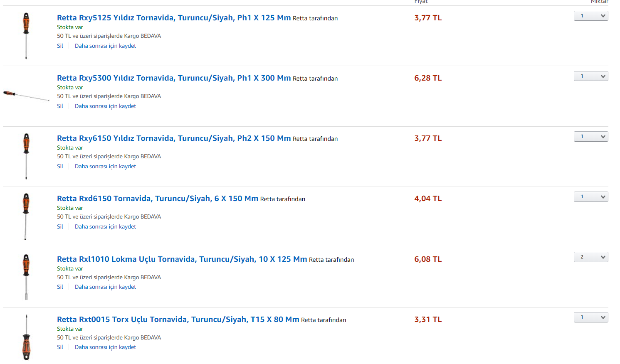Open the Rxt0015 Torx screwdriver image

coord(26,337)
